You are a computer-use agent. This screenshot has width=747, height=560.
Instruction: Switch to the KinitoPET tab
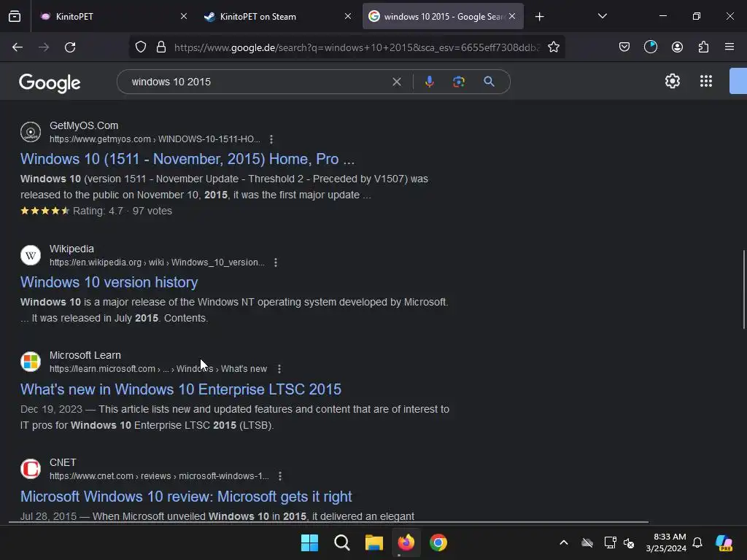[113, 17]
